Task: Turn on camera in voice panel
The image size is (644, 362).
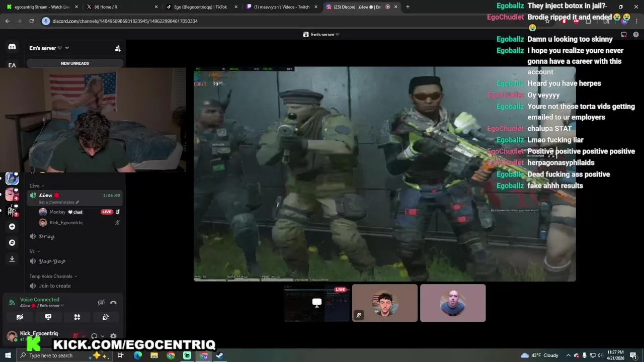Action: click(20, 317)
